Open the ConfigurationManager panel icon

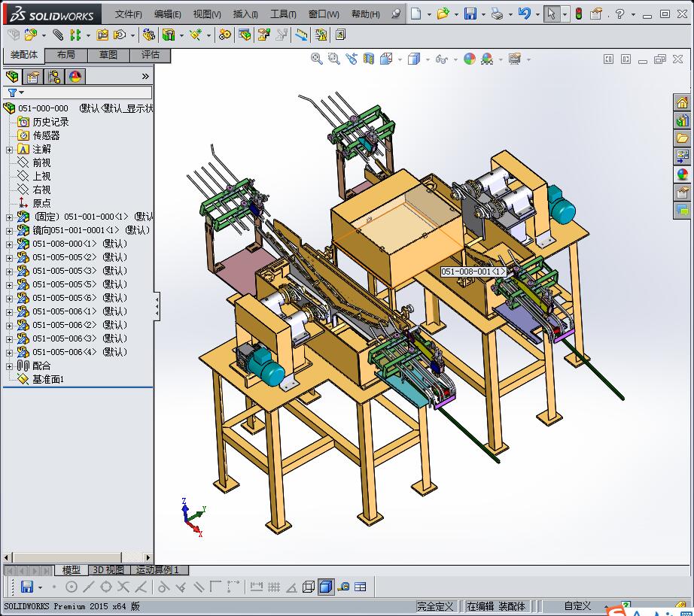[54, 76]
